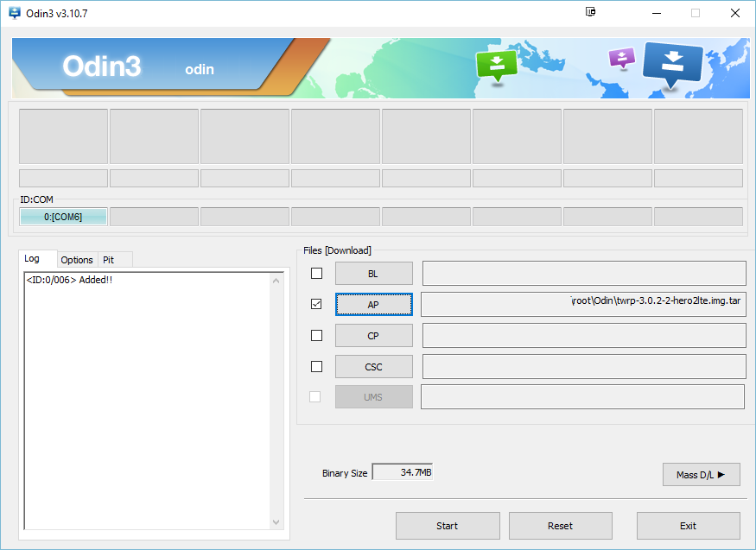Click the 'ID:COM' label

[x=36, y=199]
